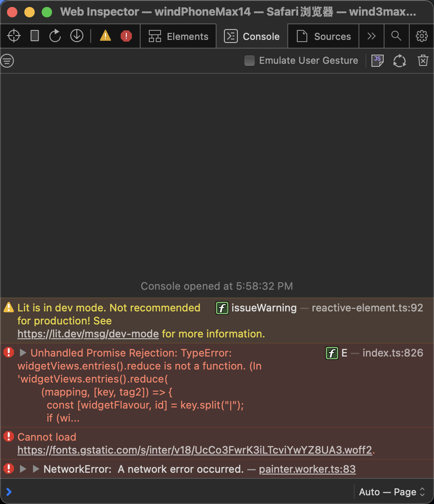Click the clear-on-reload circular arrows icon
This screenshot has height=504, width=434.
pyautogui.click(x=400, y=61)
